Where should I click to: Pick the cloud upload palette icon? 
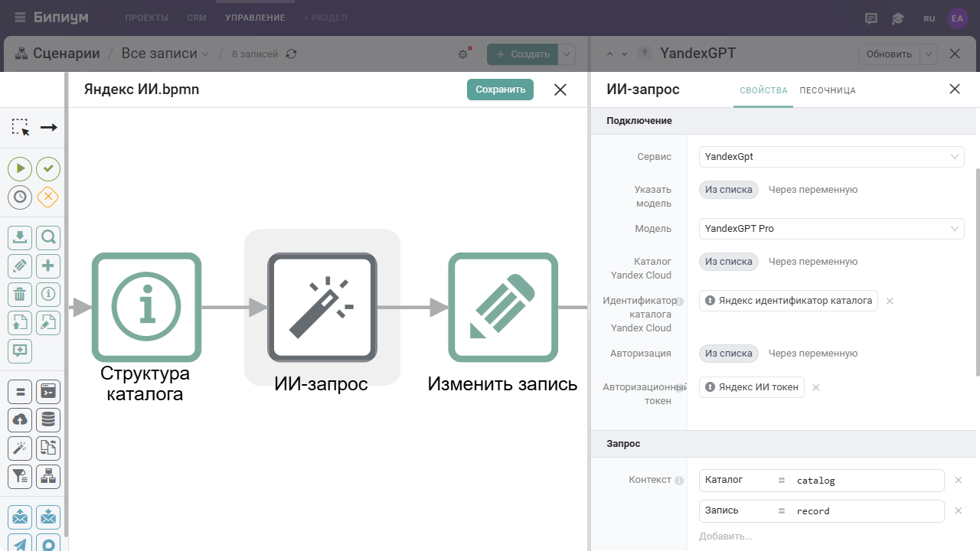20,419
